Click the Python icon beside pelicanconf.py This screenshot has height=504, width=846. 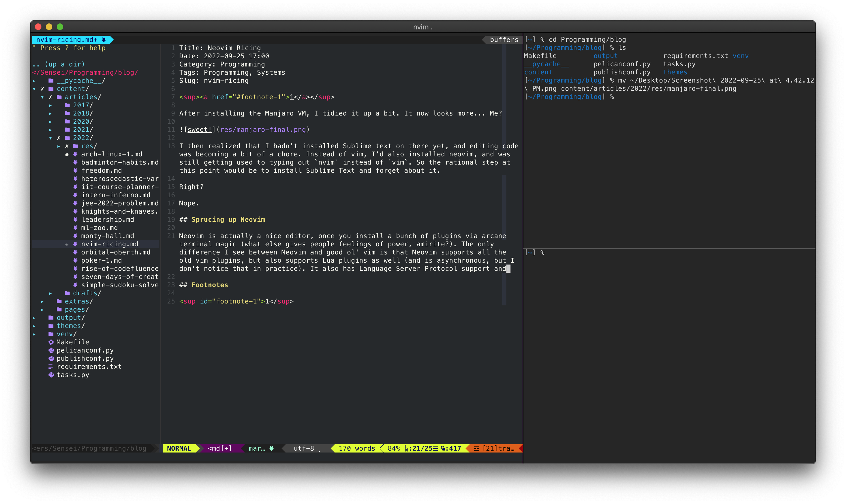(x=51, y=350)
